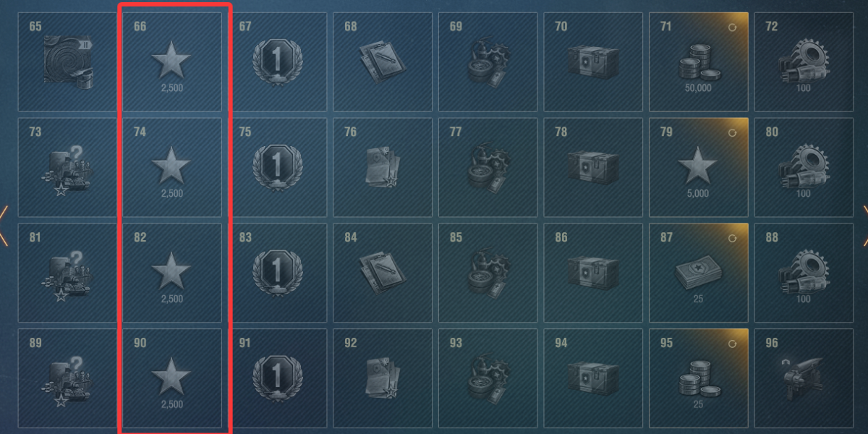Select the stage 90 star reward tile

(x=171, y=378)
